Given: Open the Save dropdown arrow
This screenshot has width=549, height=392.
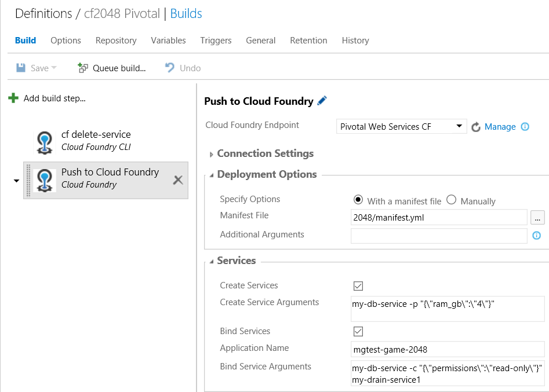Looking at the screenshot, I should 53,68.
